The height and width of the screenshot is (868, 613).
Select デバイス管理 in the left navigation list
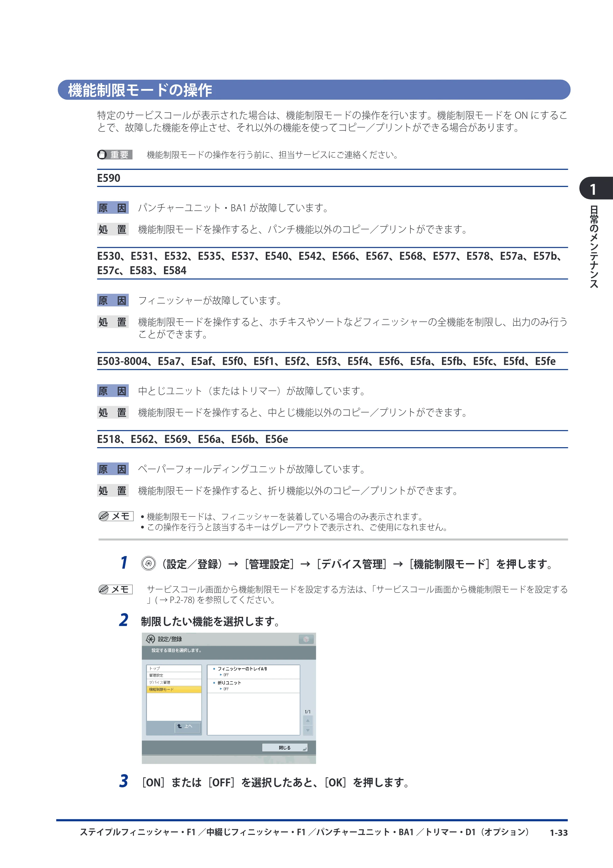(x=174, y=682)
